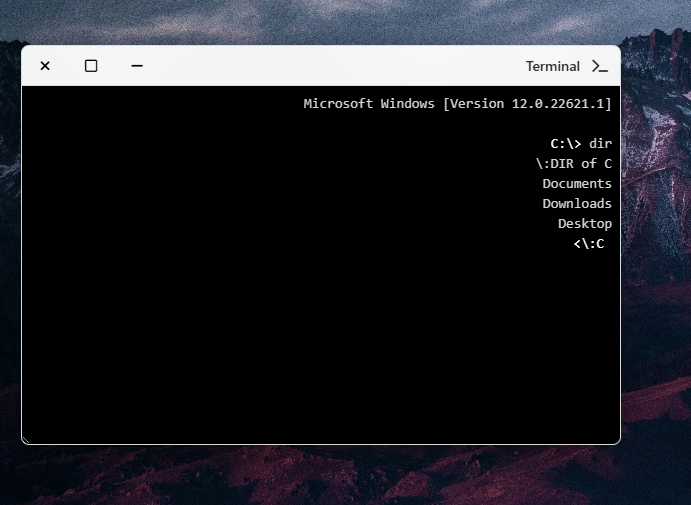The height and width of the screenshot is (505, 691).
Task: Focus the empty black terminal area
Action: (300, 340)
